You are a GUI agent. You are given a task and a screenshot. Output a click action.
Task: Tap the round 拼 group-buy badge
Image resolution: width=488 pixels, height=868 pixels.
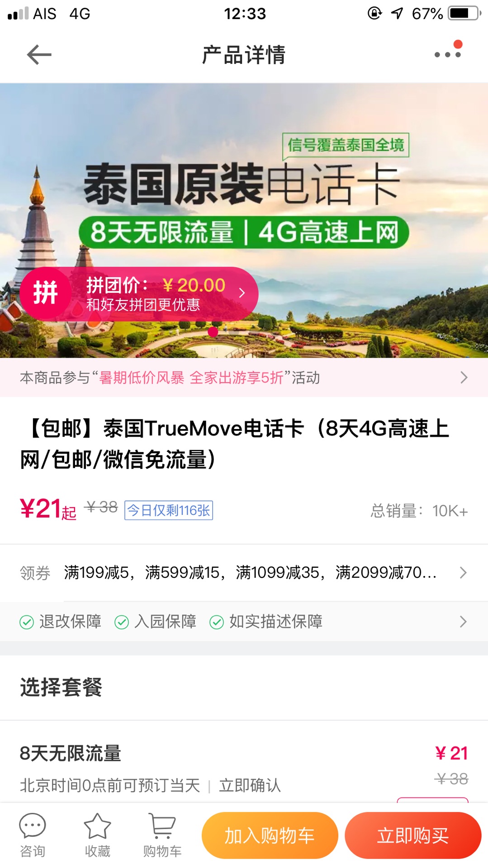46,293
